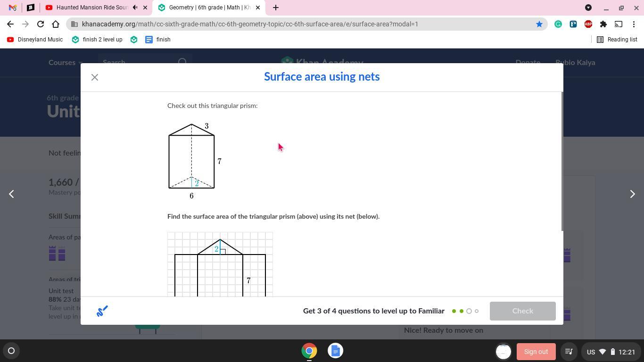Open the finish 2 level up bookmark
Image resolution: width=644 pixels, height=362 pixels.
point(97,40)
